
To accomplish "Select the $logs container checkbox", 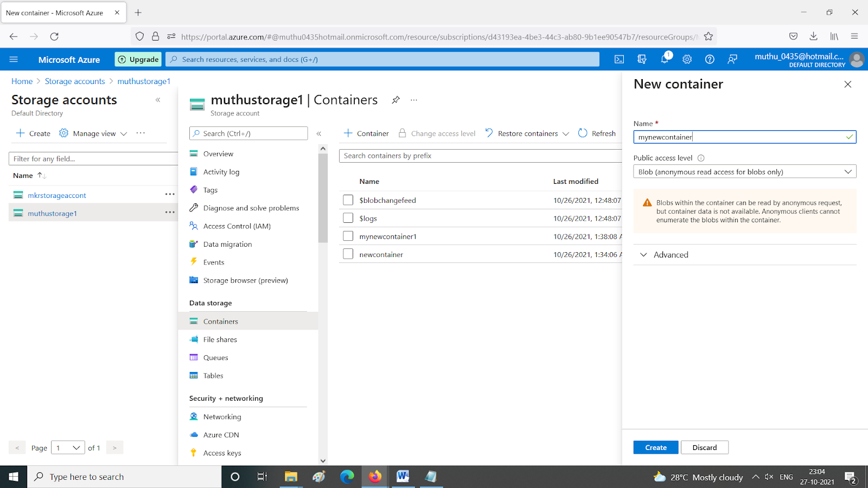I will pos(348,218).
